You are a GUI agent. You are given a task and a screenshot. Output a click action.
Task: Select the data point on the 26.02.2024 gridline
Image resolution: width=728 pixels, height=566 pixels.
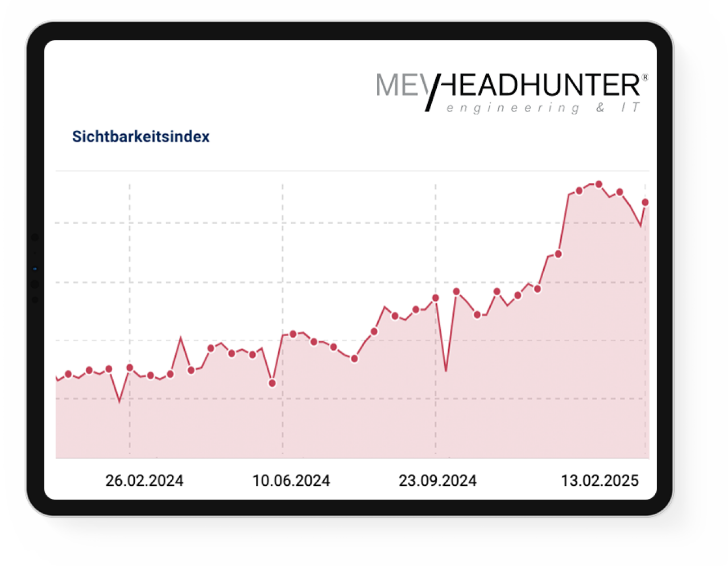coord(130,367)
